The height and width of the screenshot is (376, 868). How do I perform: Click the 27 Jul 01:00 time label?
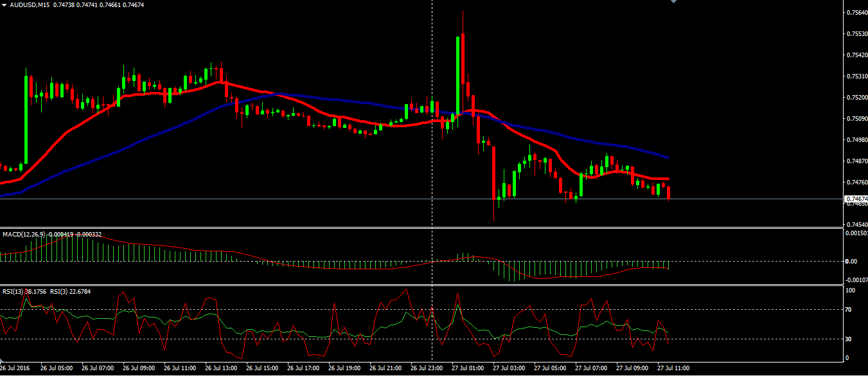point(467,369)
